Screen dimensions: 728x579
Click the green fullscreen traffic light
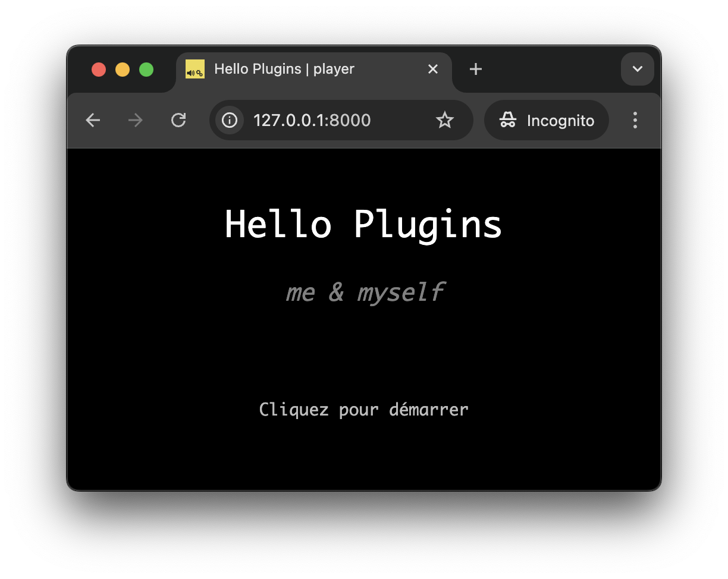click(146, 69)
